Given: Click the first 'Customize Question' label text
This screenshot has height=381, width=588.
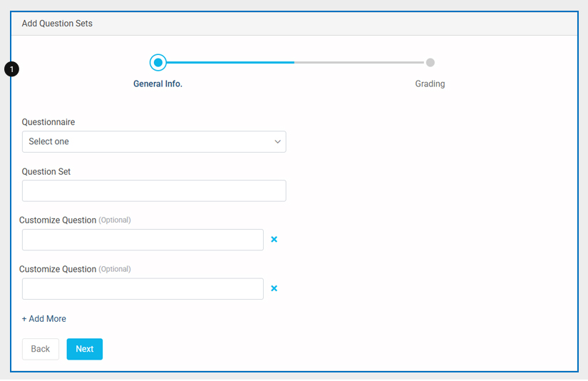Looking at the screenshot, I should pos(58,220).
